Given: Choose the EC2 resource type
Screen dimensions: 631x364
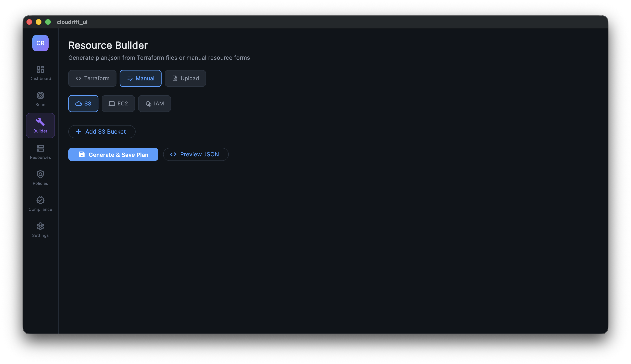Looking at the screenshot, I should (x=118, y=104).
